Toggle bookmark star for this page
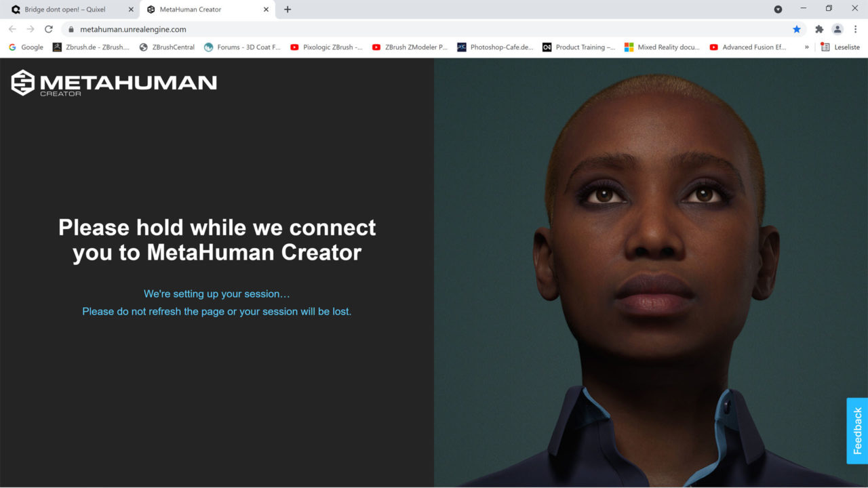The width and height of the screenshot is (868, 488). [x=797, y=29]
